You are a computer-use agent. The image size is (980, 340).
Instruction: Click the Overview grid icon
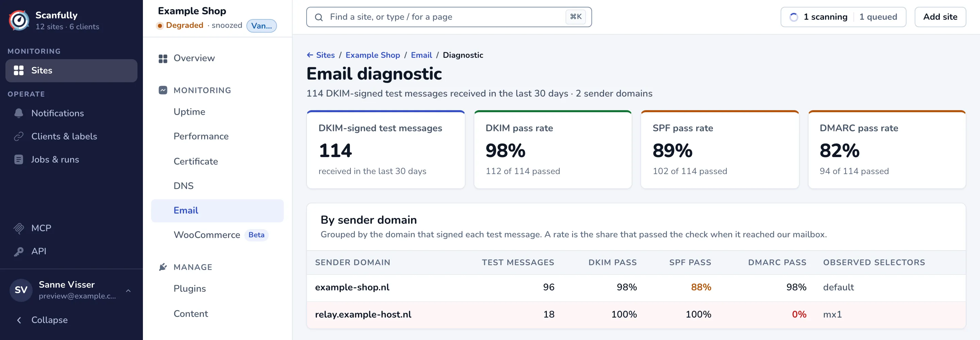[x=163, y=58]
